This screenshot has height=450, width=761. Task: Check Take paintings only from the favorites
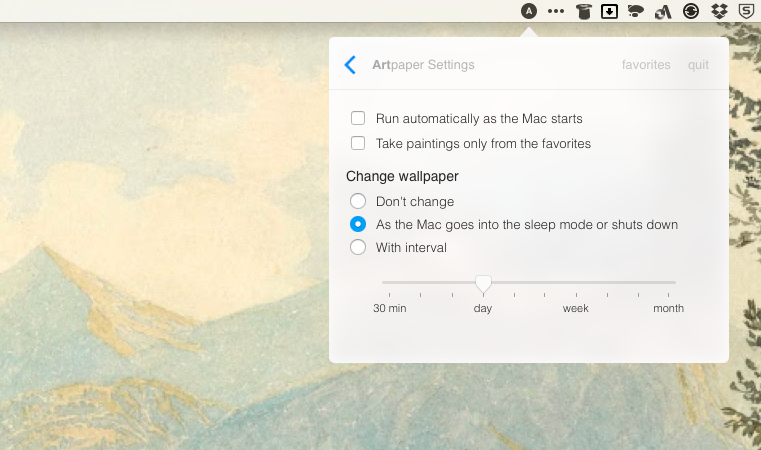(x=358, y=143)
